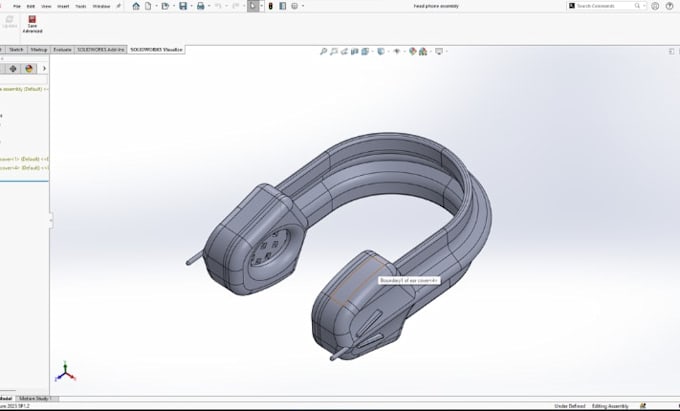This screenshot has height=411, width=680.
Task: Open File Properties icon next to traffic light
Action: [283, 6]
